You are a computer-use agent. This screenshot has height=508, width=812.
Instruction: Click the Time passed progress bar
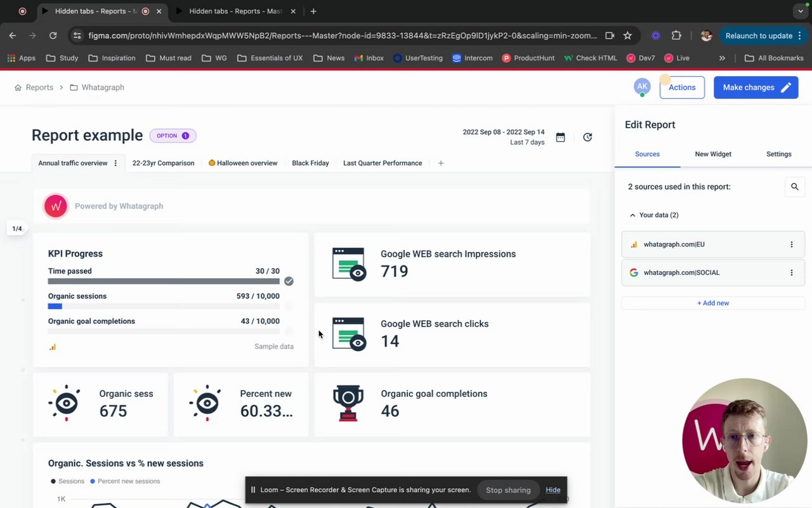pyautogui.click(x=164, y=281)
